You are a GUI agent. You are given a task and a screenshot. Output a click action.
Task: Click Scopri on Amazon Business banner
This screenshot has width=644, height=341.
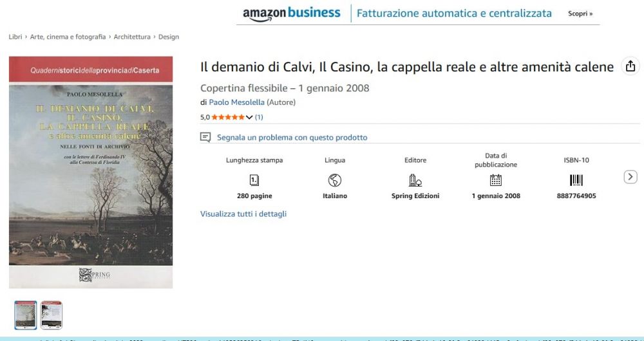[x=580, y=14]
